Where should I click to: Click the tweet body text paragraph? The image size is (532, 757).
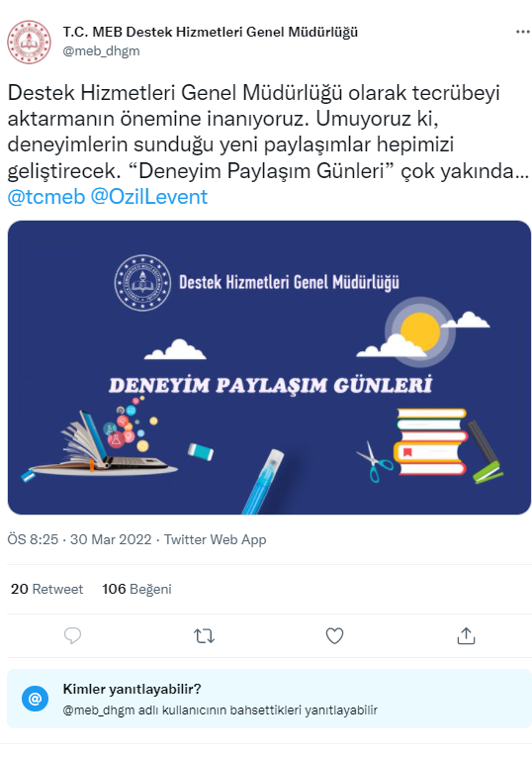[x=268, y=132]
